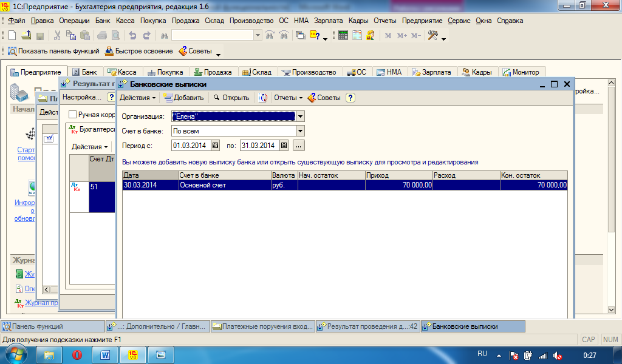Screen dimensions: 622x364
Task: Click Показать панель функций
Action: pos(53,51)
